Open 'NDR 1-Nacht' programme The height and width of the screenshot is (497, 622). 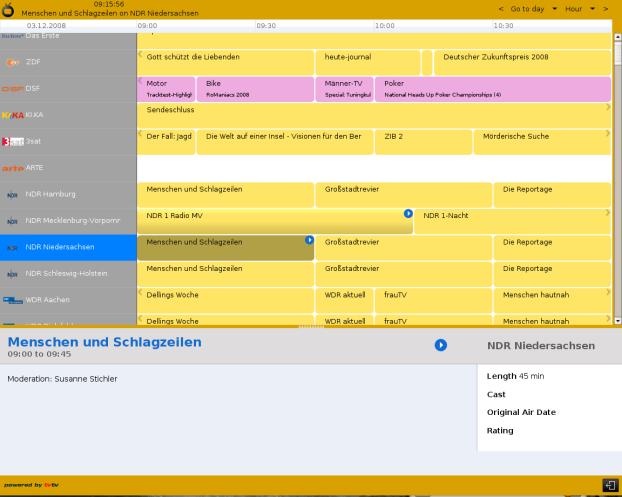pos(512,221)
